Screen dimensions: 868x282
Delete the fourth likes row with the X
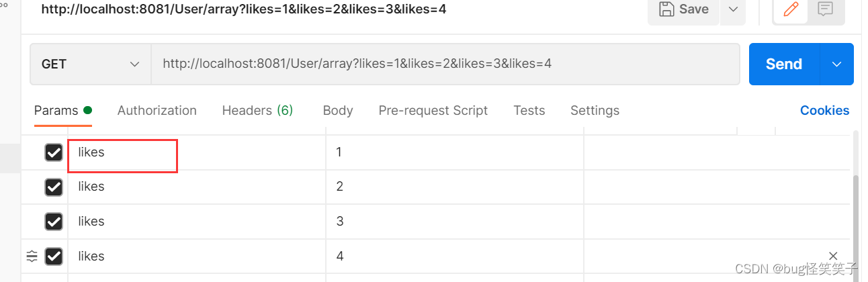click(x=833, y=256)
